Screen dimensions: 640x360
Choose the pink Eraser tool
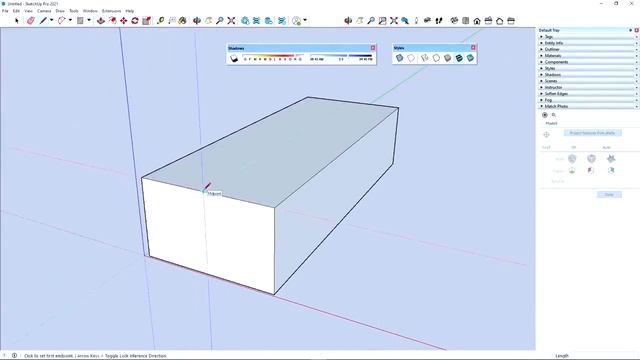pyautogui.click(x=31, y=21)
